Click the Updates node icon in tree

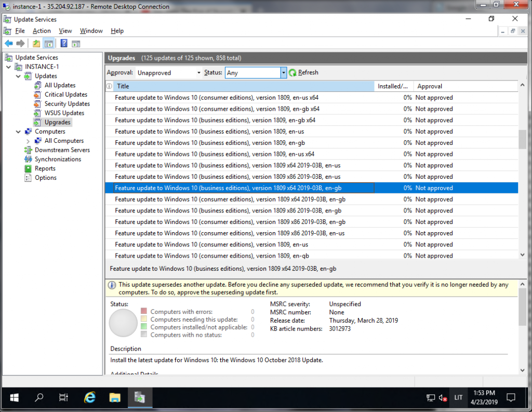click(x=28, y=76)
